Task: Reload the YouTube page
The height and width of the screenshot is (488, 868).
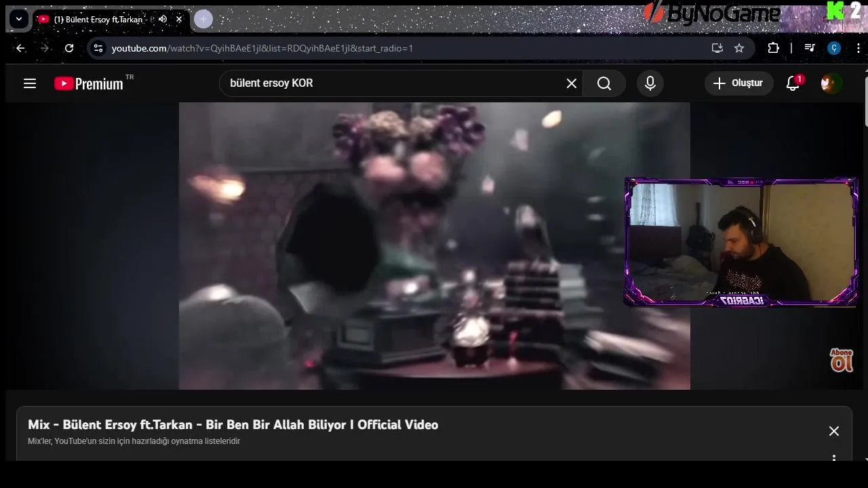Action: click(x=69, y=48)
